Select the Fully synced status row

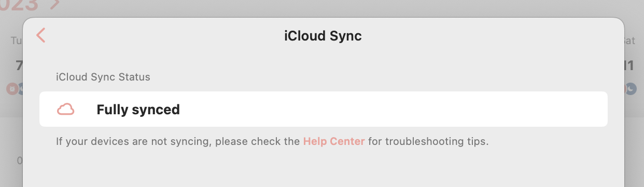(324, 109)
